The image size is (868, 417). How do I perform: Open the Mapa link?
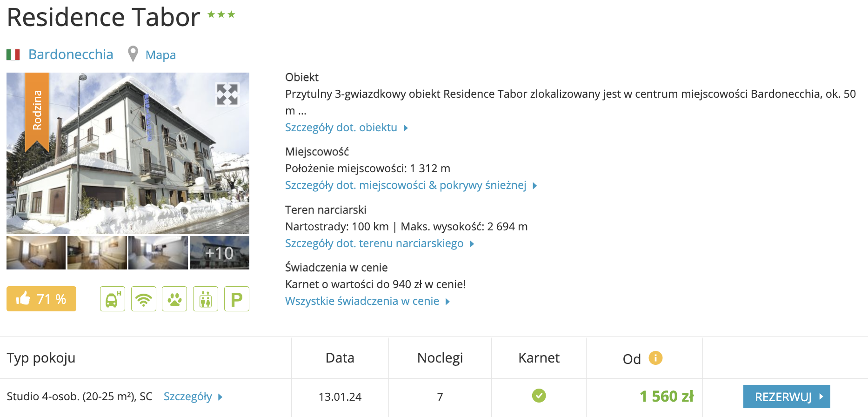(160, 55)
